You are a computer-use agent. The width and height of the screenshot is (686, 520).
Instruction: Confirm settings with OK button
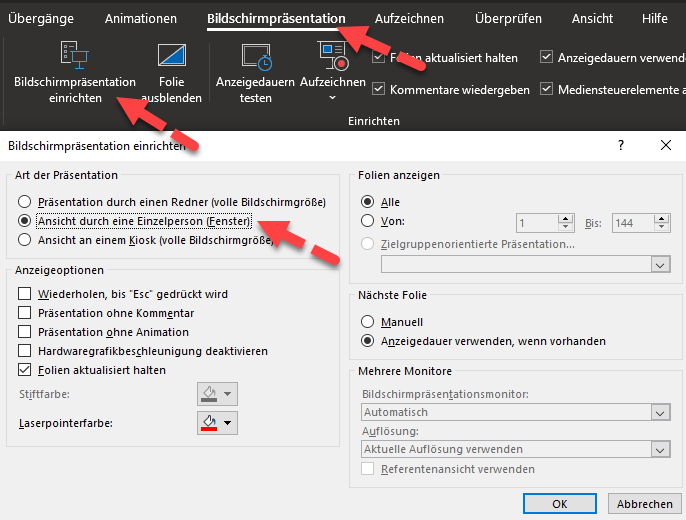click(560, 503)
